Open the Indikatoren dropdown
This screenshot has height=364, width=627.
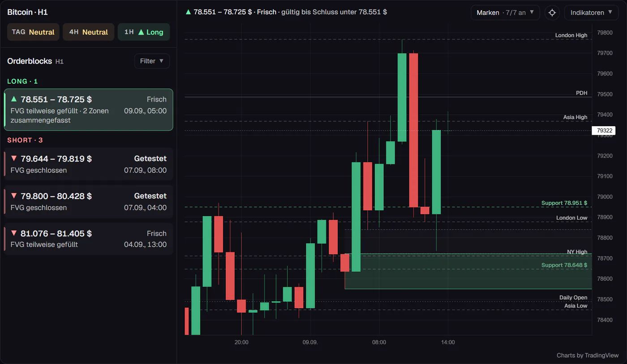pos(591,13)
